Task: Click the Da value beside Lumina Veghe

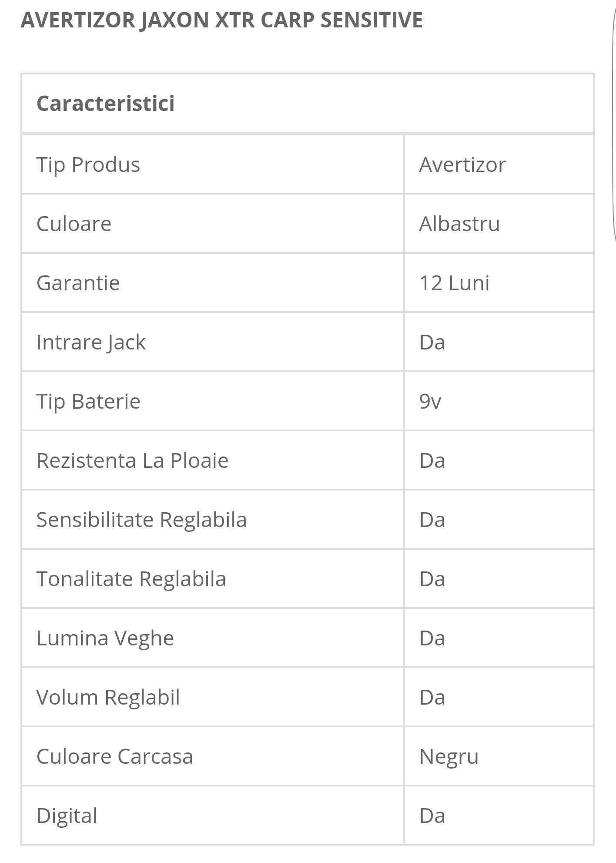Action: pos(432,638)
